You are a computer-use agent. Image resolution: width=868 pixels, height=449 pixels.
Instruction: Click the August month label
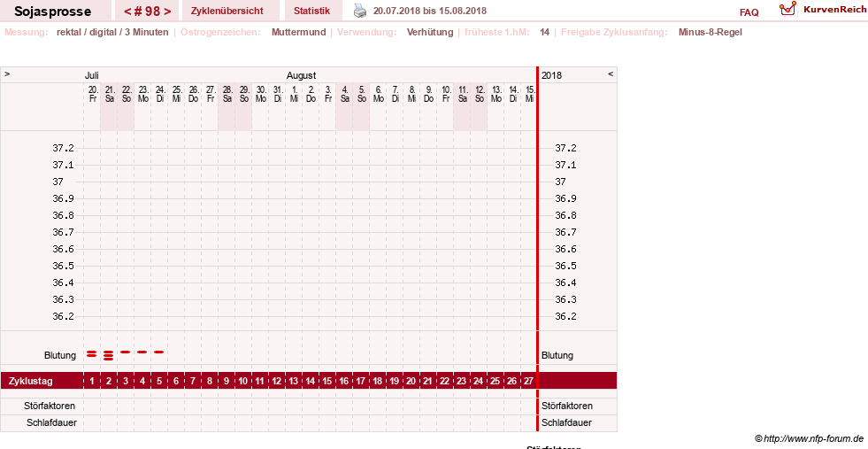pos(301,75)
